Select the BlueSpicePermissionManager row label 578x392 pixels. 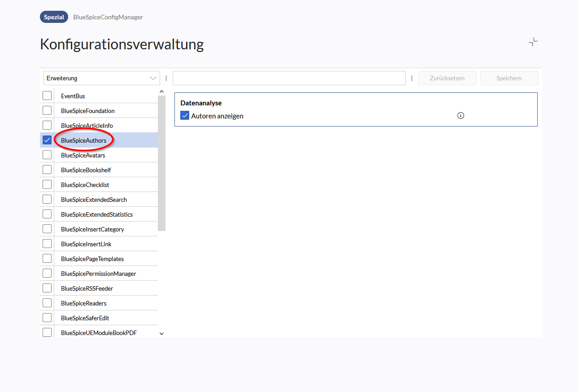point(99,274)
